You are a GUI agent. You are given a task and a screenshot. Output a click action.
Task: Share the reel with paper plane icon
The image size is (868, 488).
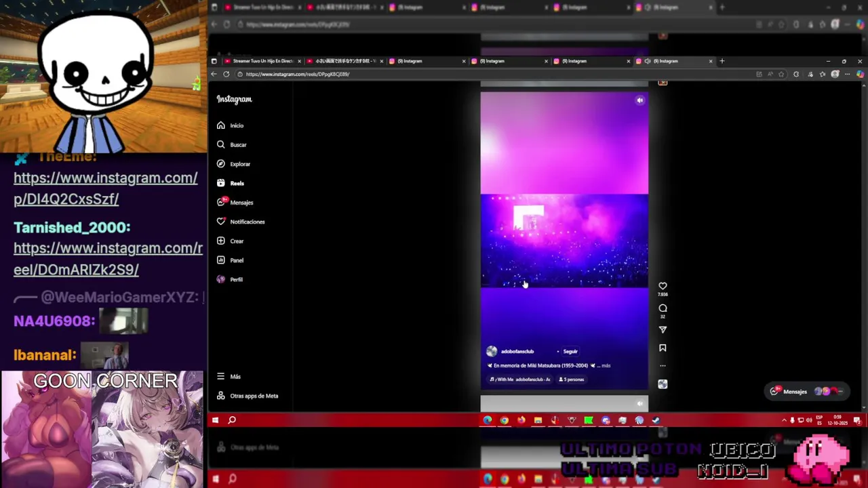coord(663,329)
